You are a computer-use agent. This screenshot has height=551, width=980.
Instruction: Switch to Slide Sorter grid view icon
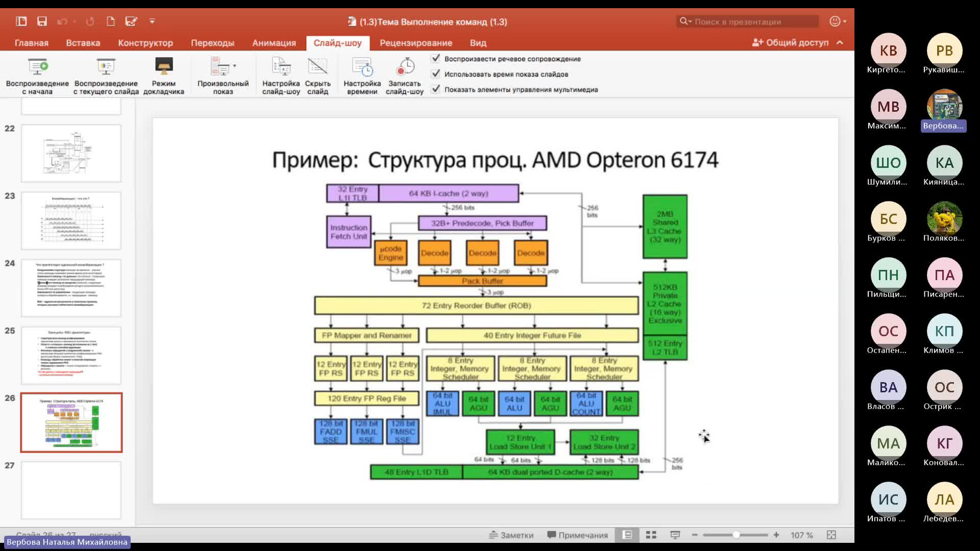coord(651,535)
